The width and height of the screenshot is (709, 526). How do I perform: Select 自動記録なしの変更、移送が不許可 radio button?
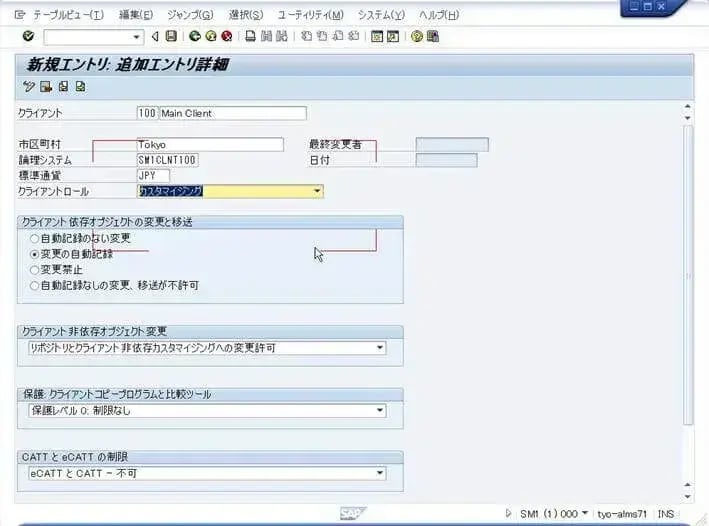click(x=34, y=286)
